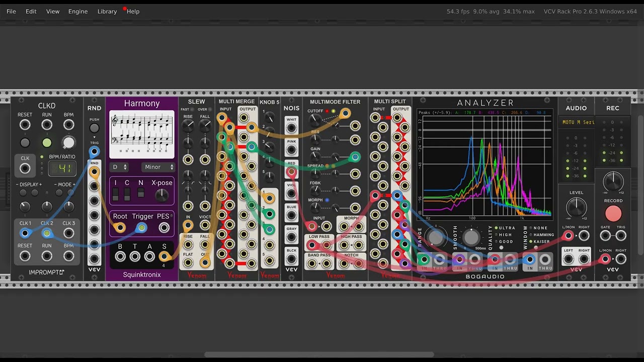The image size is (644, 362).
Task: Open the Library menu
Action: coord(107,11)
